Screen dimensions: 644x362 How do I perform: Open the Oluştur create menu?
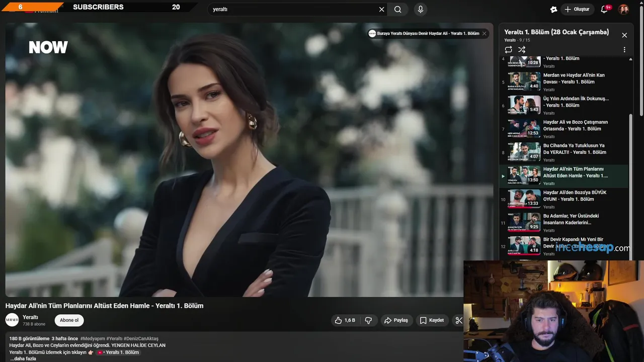point(577,9)
